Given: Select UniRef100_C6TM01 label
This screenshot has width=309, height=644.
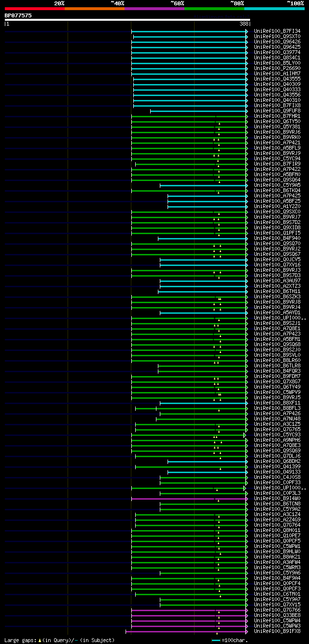Looking at the screenshot, I should pyautogui.click(x=277, y=594).
